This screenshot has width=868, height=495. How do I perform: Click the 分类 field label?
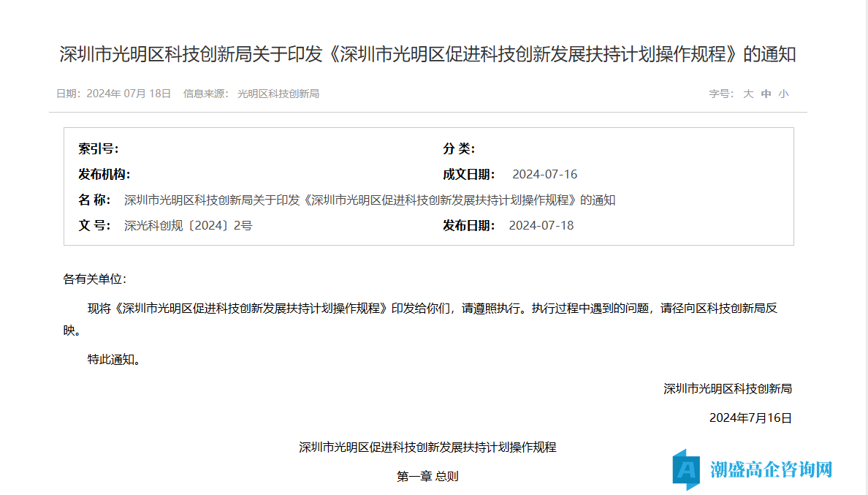point(459,149)
